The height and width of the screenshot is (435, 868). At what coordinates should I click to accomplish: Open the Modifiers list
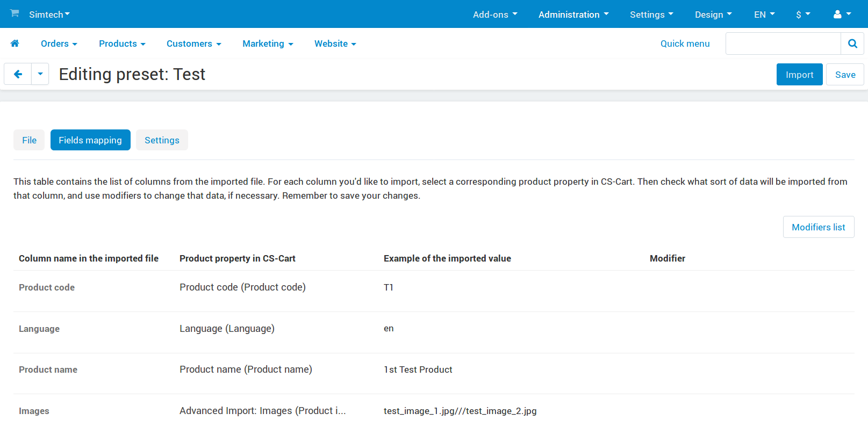(819, 227)
